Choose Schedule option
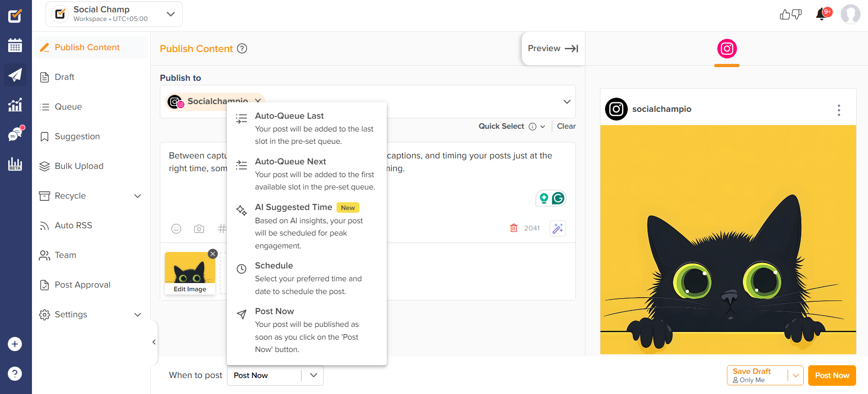Image resolution: width=868 pixels, height=394 pixels. (306, 278)
